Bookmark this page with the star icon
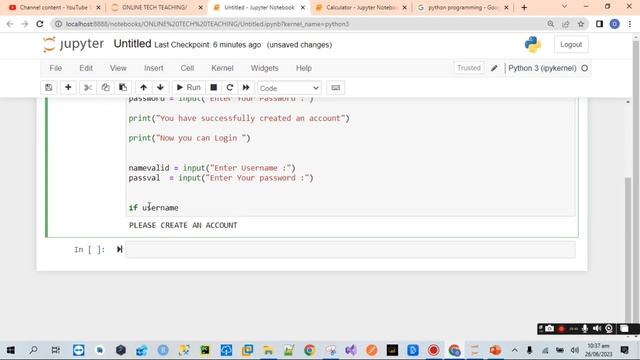This screenshot has width=640, height=360. click(x=581, y=24)
